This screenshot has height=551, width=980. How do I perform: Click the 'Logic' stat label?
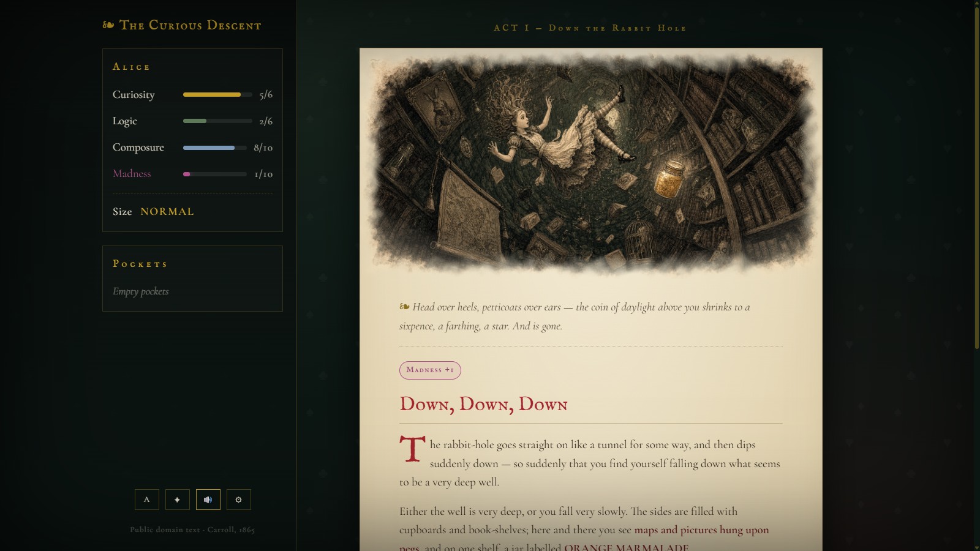click(x=125, y=121)
